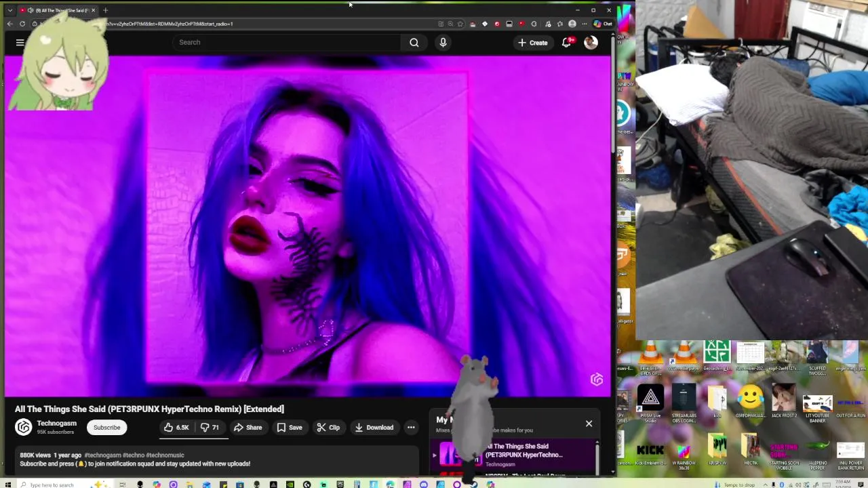Image resolution: width=868 pixels, height=488 pixels.
Task: Click the #technogasm hashtag link
Action: tap(102, 455)
